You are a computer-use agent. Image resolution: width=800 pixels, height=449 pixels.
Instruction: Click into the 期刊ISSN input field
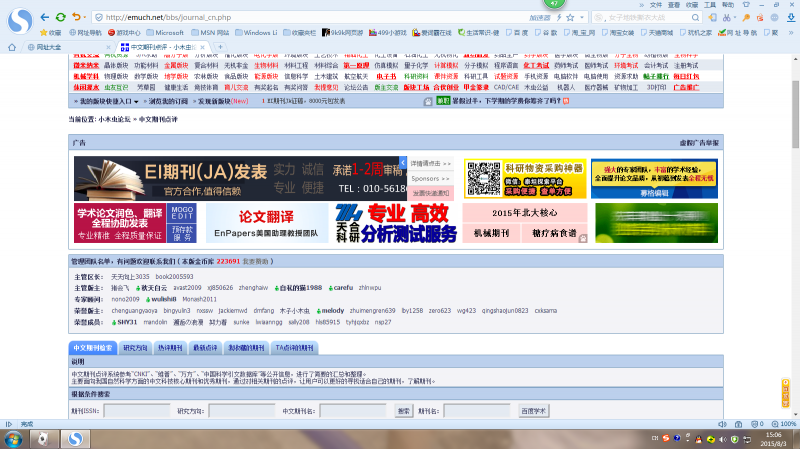click(137, 411)
